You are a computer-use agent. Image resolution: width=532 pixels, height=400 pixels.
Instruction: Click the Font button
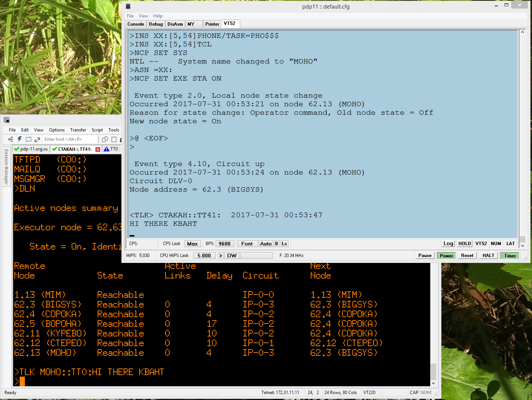click(x=247, y=244)
